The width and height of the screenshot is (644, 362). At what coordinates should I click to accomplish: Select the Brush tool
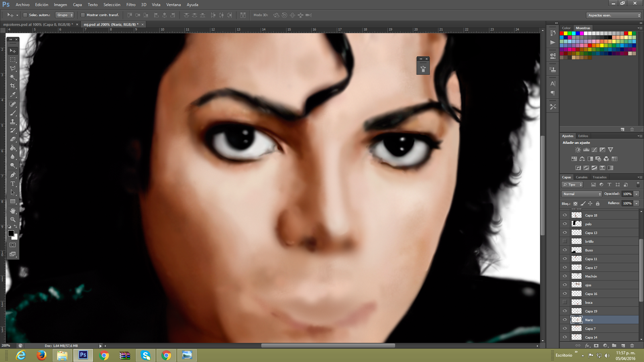[13, 113]
